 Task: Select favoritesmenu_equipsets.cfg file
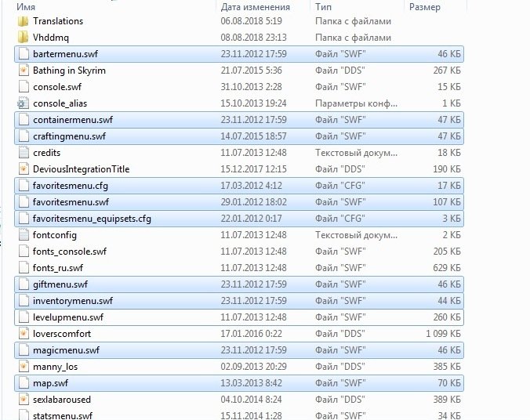click(92, 219)
